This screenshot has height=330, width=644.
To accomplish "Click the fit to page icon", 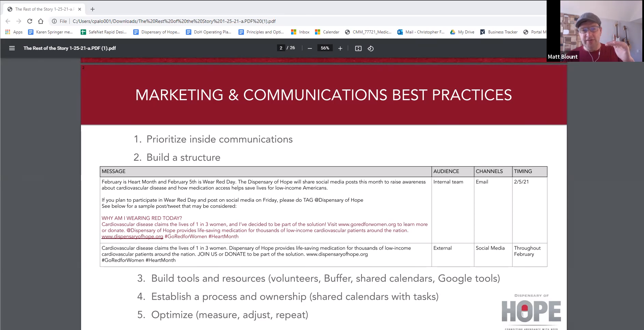I will (x=358, y=48).
